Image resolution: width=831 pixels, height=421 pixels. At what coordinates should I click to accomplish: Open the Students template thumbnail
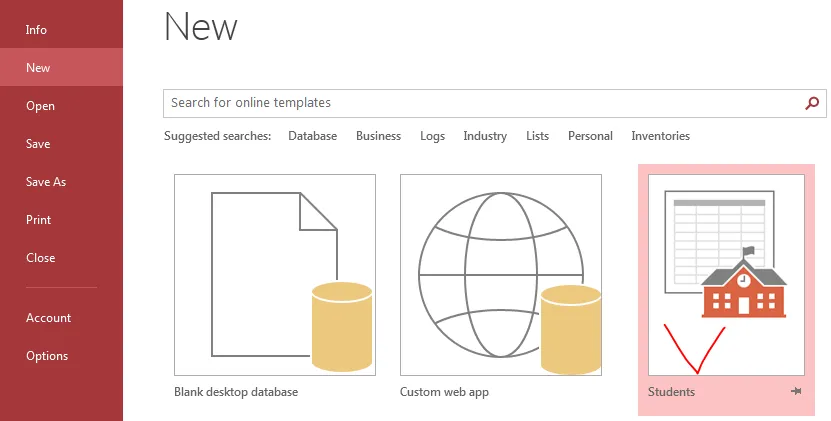(726, 275)
